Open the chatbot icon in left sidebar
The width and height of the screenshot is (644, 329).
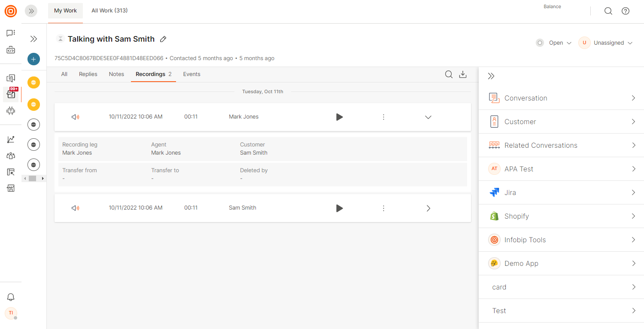point(11,111)
